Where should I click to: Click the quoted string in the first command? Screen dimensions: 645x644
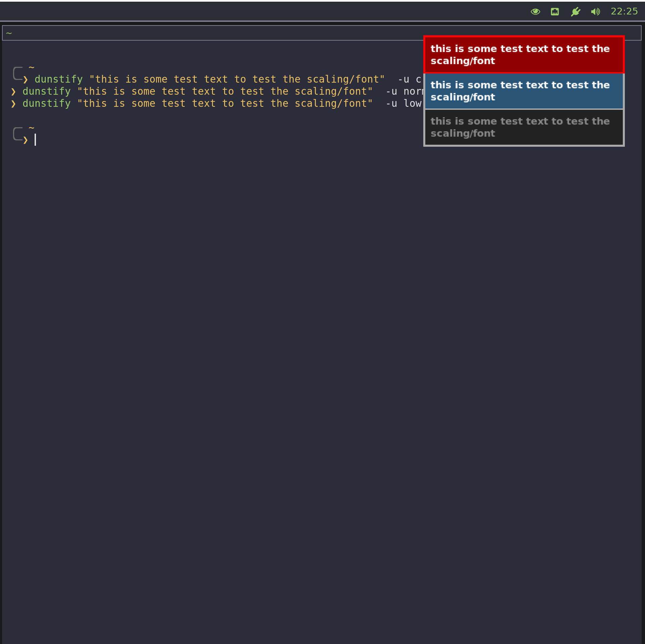[236, 79]
